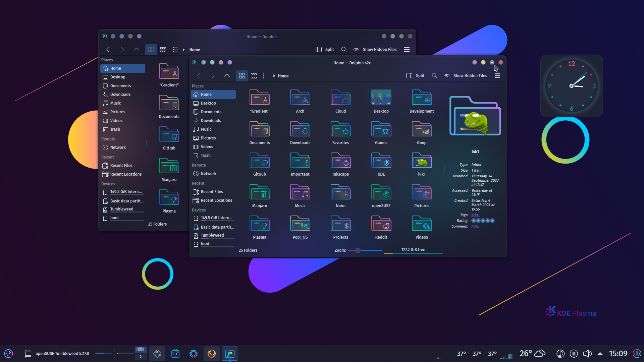Select Tumbleweed device in front window sidebar
644x362 pixels.
point(213,236)
